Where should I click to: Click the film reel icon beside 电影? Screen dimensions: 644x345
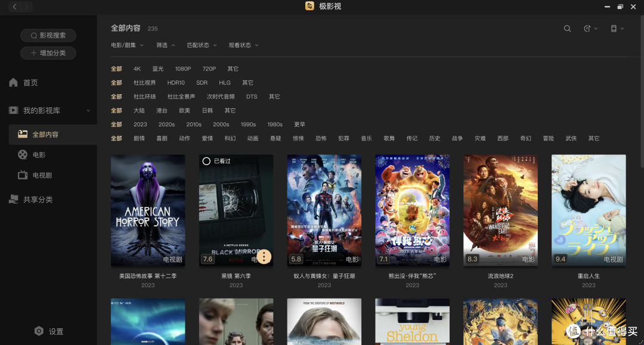(23, 155)
